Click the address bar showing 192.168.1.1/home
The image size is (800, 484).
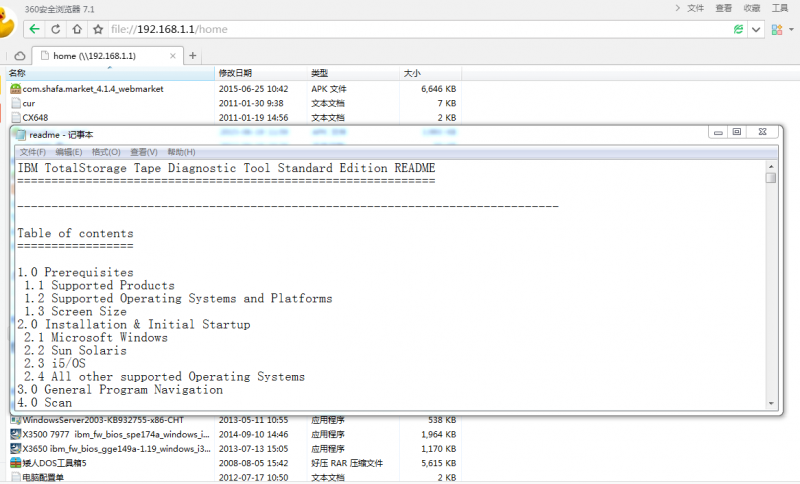point(418,30)
